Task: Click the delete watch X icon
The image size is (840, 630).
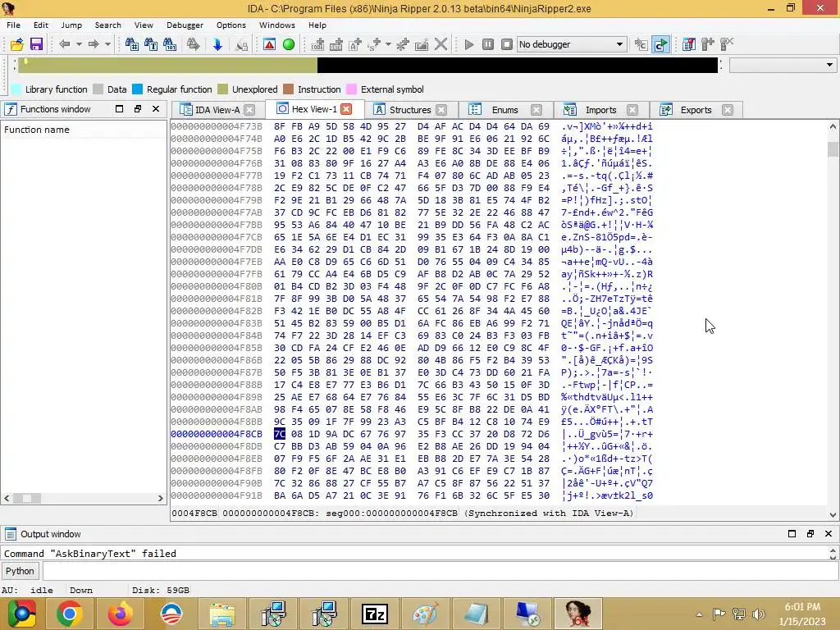Action: click(x=727, y=44)
